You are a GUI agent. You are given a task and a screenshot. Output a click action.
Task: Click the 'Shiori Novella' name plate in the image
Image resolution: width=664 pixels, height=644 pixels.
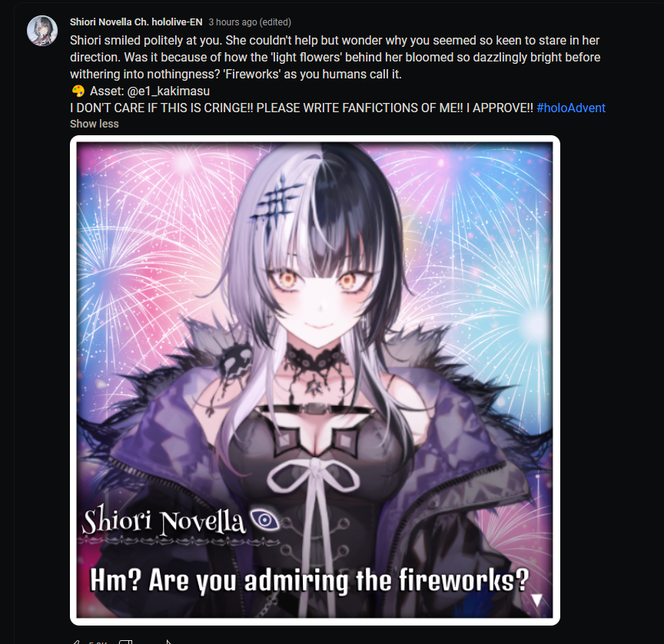click(164, 520)
